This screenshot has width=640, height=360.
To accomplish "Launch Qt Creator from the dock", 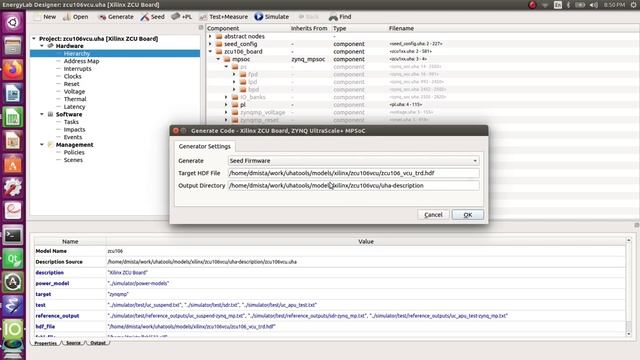I will [x=13, y=259].
